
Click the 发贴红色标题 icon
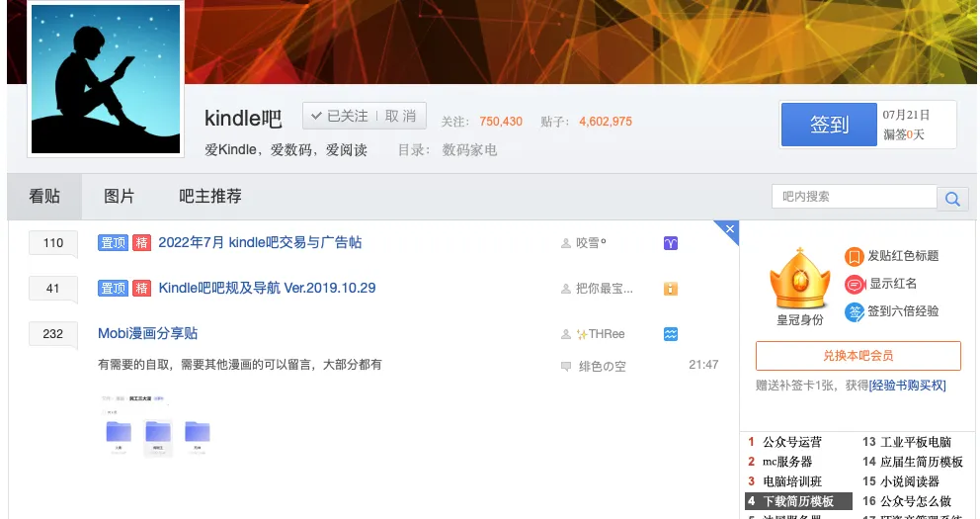click(x=854, y=256)
